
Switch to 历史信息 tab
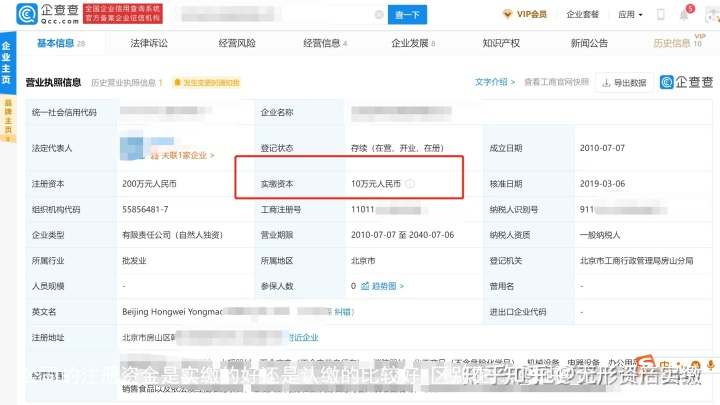(678, 43)
